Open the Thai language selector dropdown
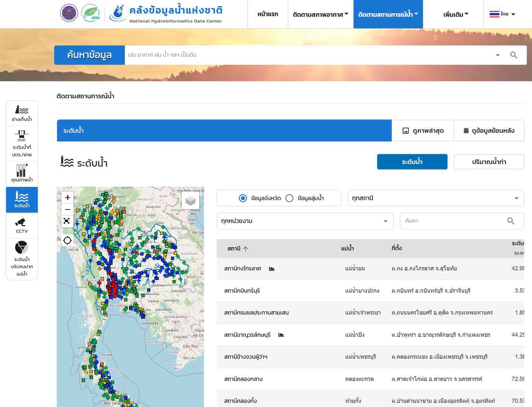This screenshot has width=532, height=407. (x=502, y=14)
